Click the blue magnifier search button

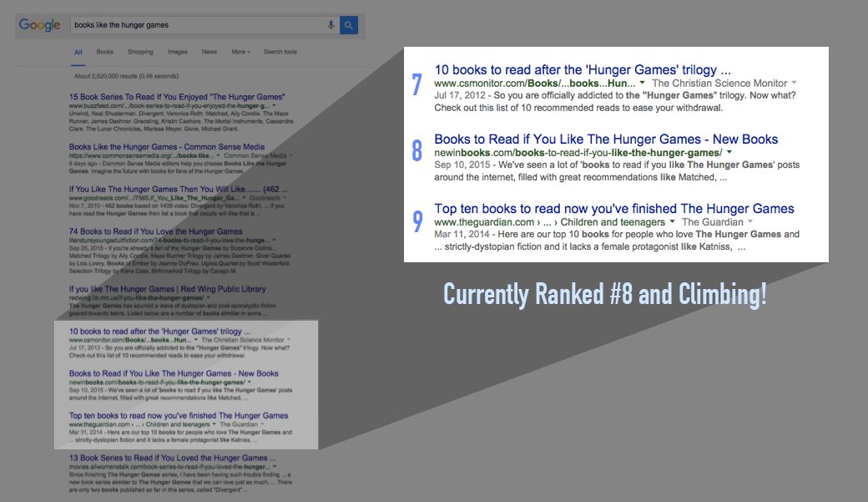(349, 25)
